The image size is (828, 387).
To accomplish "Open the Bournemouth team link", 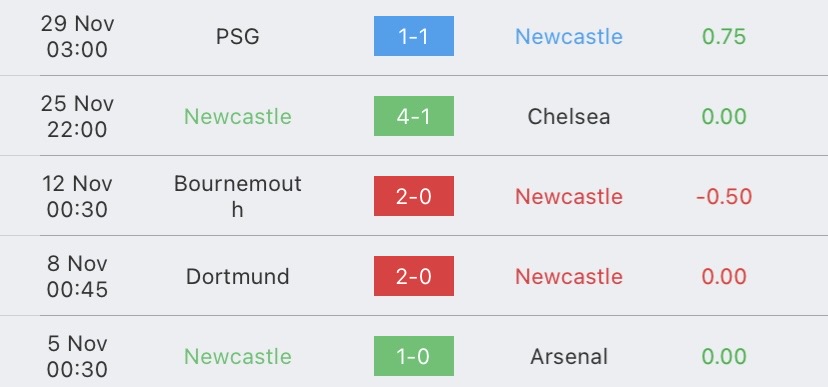I will (238, 196).
